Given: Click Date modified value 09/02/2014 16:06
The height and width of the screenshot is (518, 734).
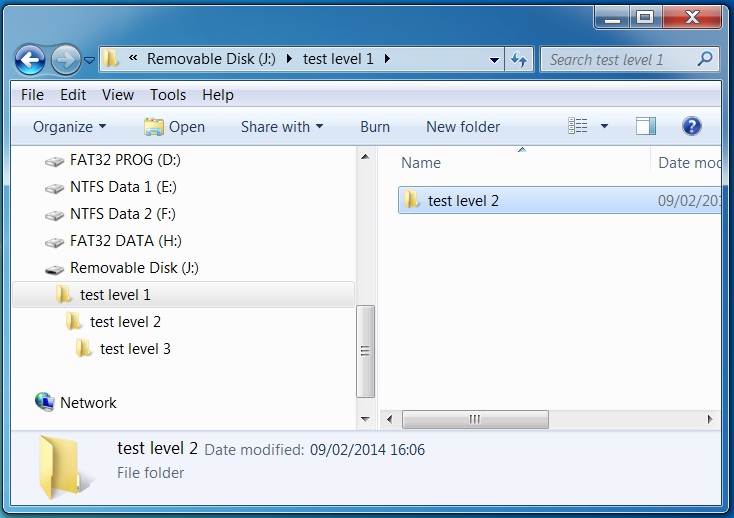Looking at the screenshot, I should pos(367,450).
